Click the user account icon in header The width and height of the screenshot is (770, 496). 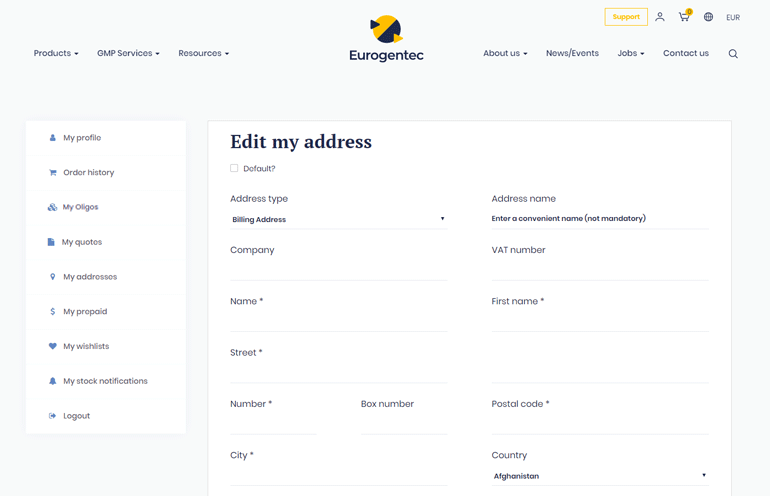660,17
